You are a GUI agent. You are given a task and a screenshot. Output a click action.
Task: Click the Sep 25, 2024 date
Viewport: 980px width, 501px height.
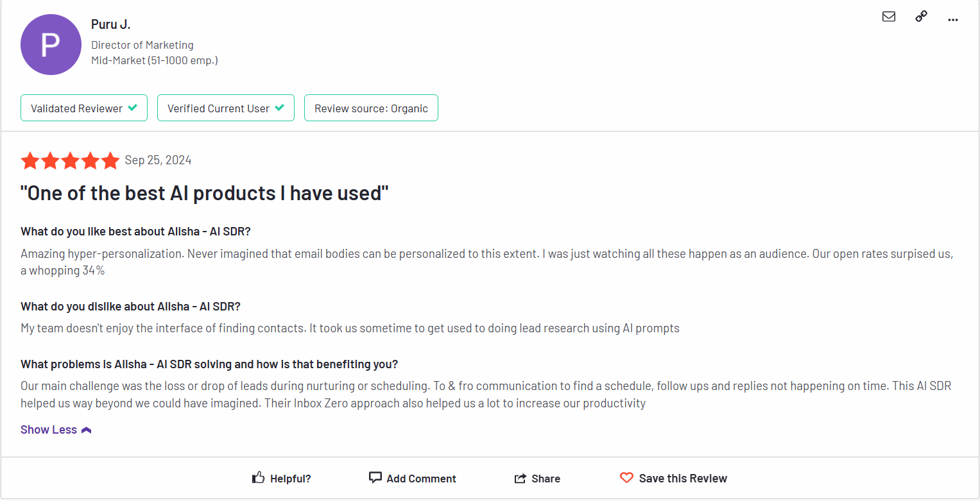point(158,160)
